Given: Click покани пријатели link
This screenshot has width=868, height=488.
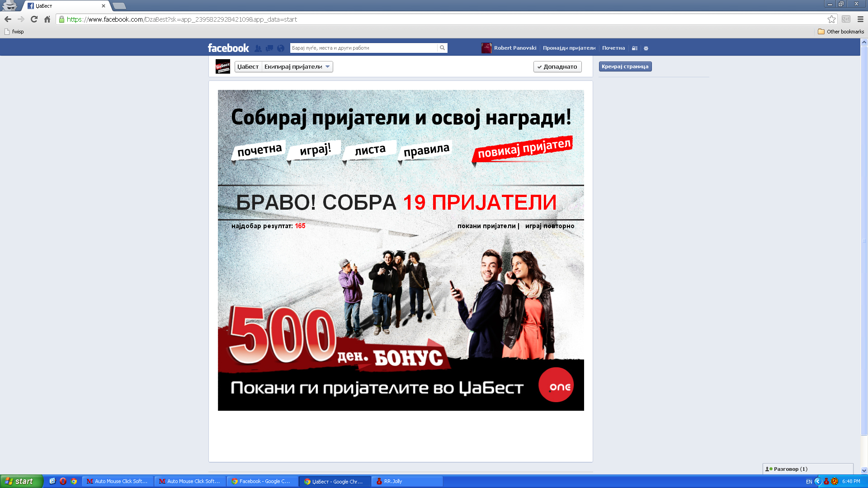Looking at the screenshot, I should click(486, 226).
